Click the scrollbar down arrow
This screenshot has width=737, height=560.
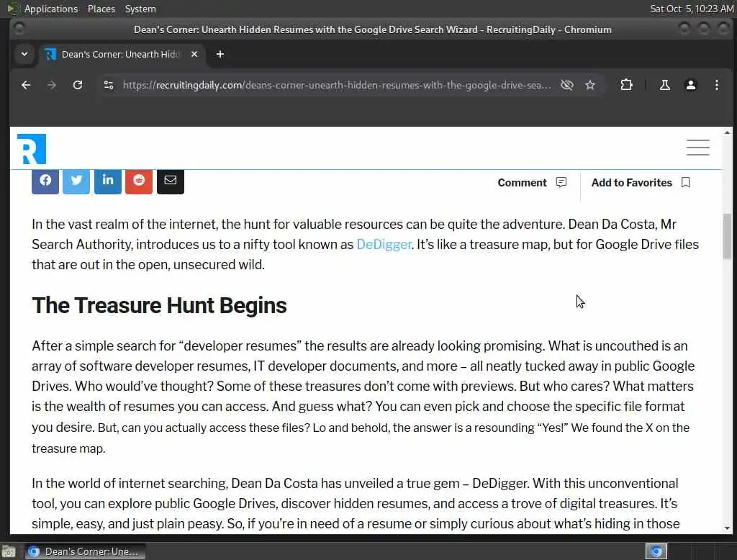[x=727, y=528]
